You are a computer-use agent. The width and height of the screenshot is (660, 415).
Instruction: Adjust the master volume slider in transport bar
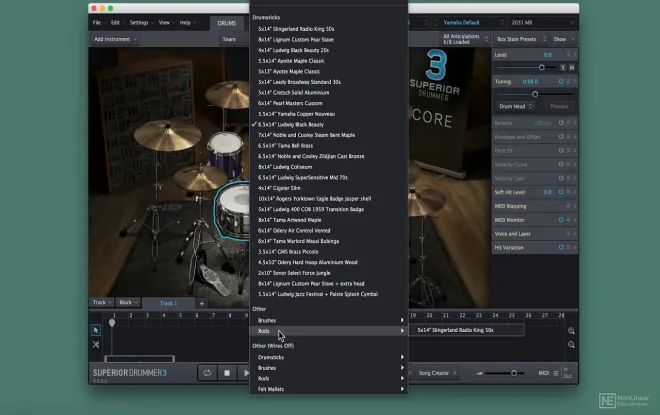click(514, 373)
